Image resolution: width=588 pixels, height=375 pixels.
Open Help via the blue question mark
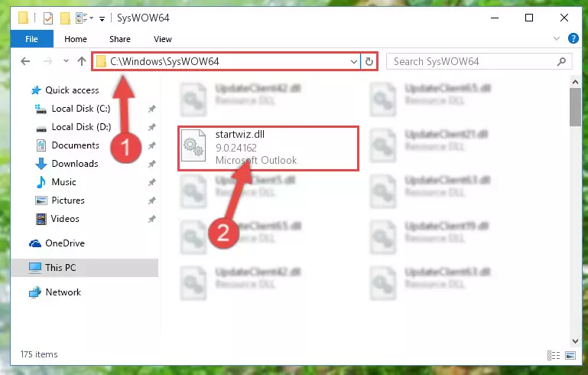(x=573, y=38)
